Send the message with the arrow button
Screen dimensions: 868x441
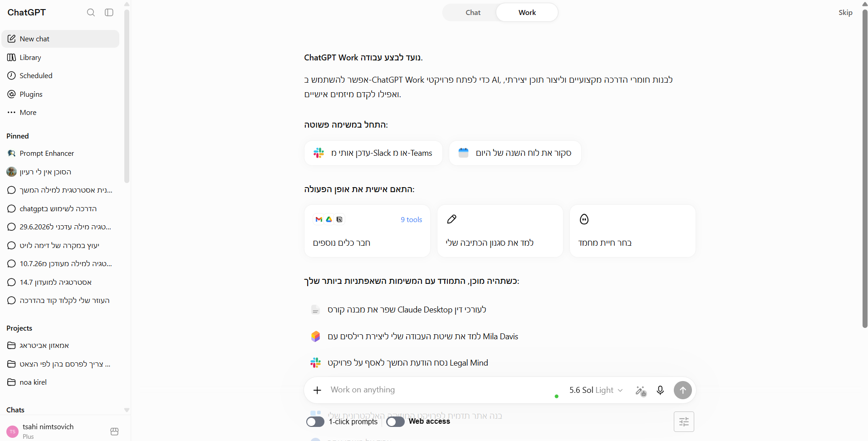(682, 390)
